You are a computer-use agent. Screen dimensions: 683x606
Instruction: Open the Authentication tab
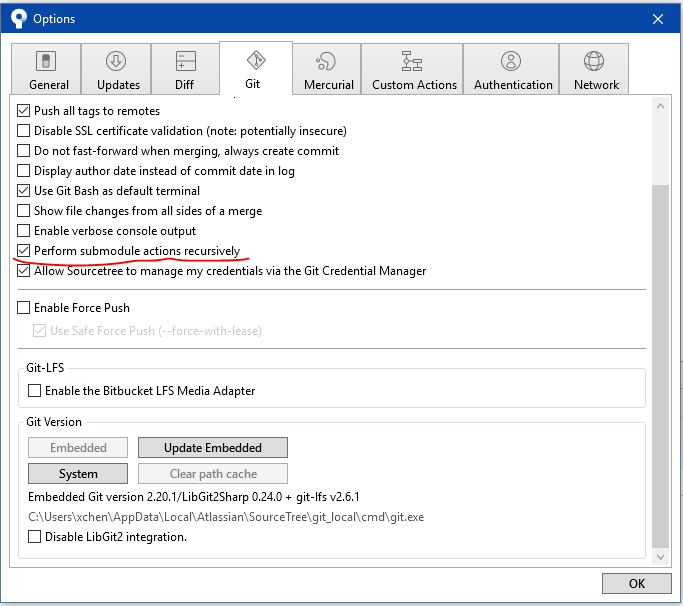(511, 69)
